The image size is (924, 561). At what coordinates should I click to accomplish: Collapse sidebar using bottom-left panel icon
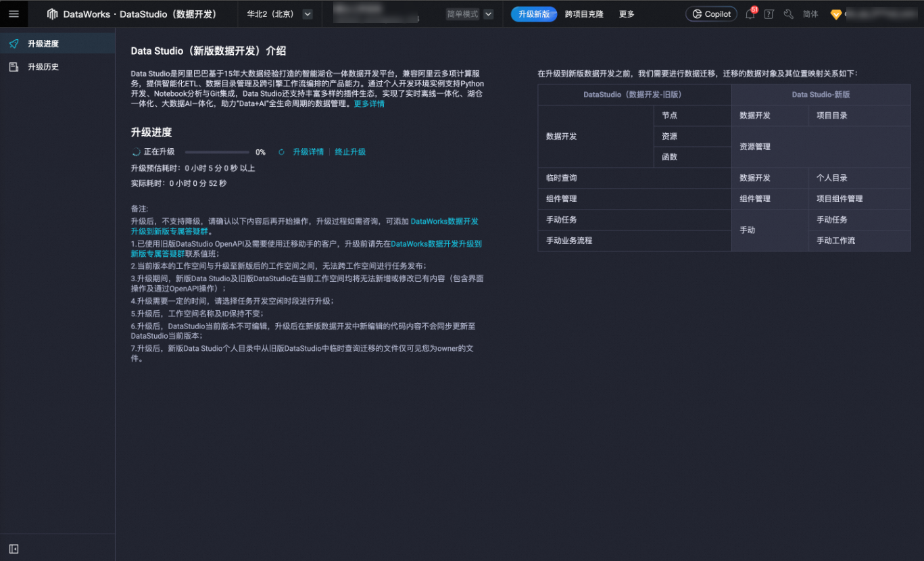tap(14, 549)
